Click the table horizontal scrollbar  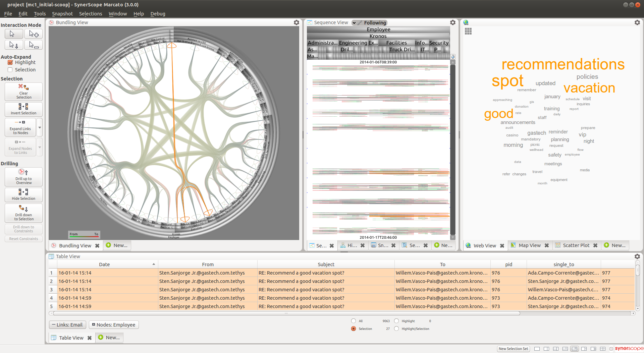pos(286,313)
